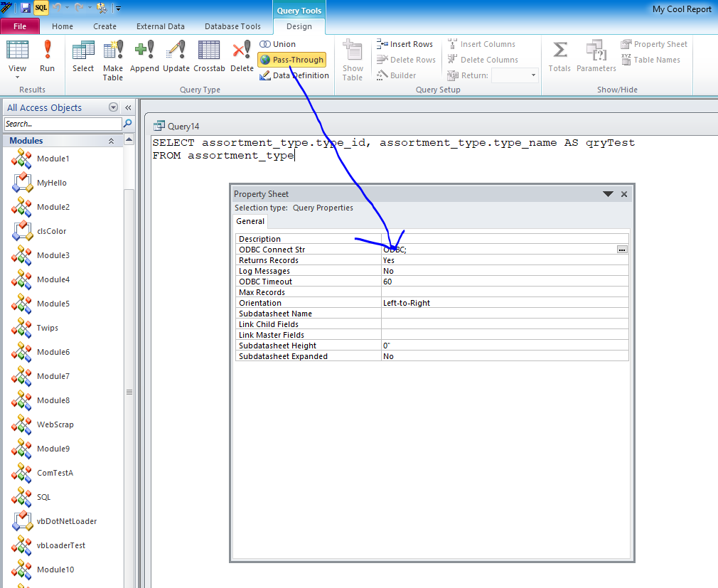Click the ODBC Connect Str value field
The width and height of the screenshot is (718, 588).
coord(499,250)
